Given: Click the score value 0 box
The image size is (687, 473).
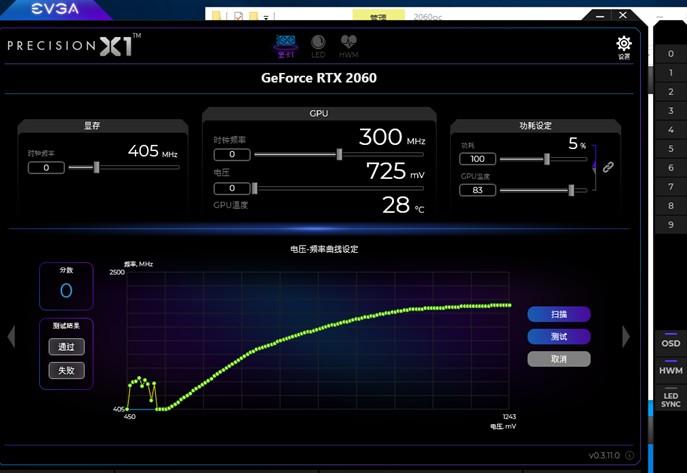Looking at the screenshot, I should coord(66,286).
